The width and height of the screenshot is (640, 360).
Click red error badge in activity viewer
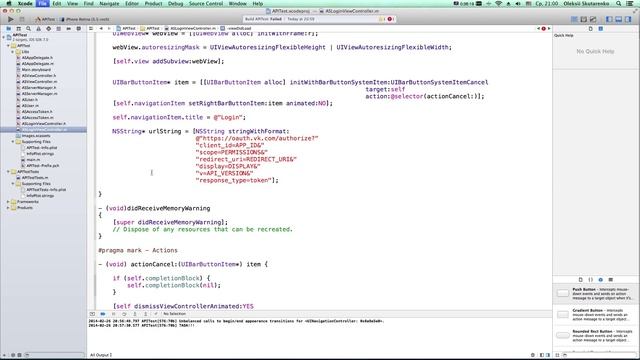click(x=390, y=19)
